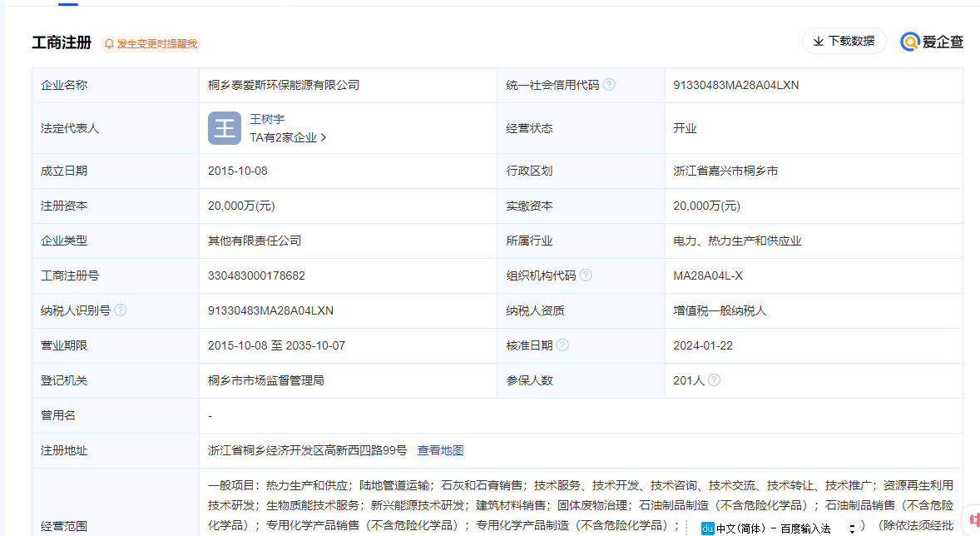Click the 发生变更时提醒我 reminder link
The width and height of the screenshot is (980, 536).
(x=157, y=44)
